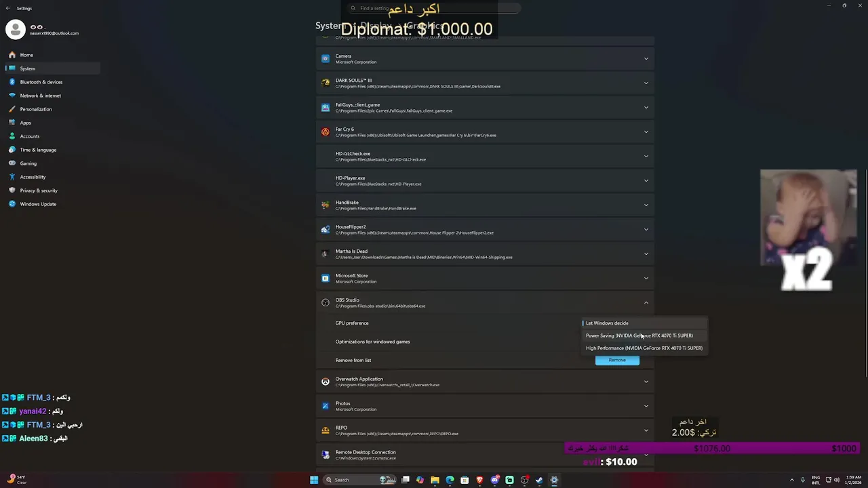Click the REPO game icon
Viewport: 868px width, 488px height.
[x=325, y=430]
